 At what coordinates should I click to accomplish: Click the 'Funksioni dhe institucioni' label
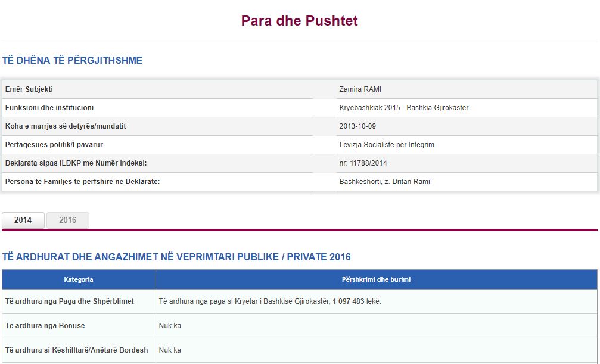[x=49, y=108]
